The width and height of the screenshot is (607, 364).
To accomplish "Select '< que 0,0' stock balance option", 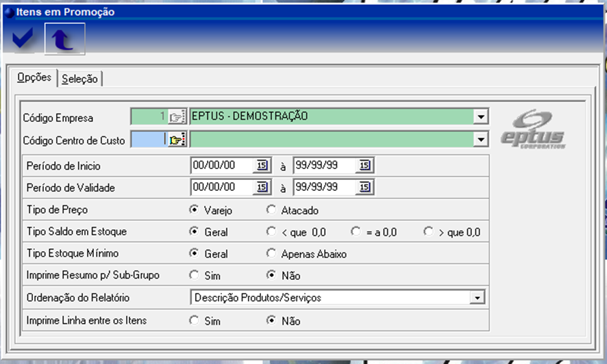I will pyautogui.click(x=271, y=232).
